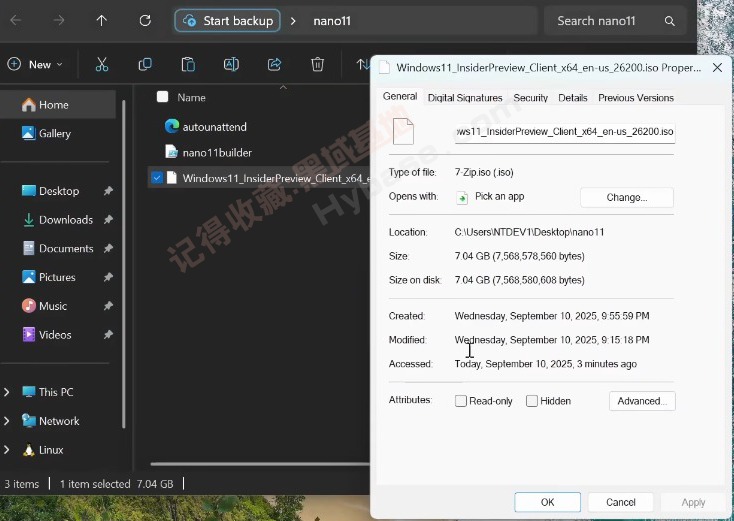This screenshot has width=734, height=521.
Task: Switch to the Digital Signatures tab
Action: pos(465,98)
